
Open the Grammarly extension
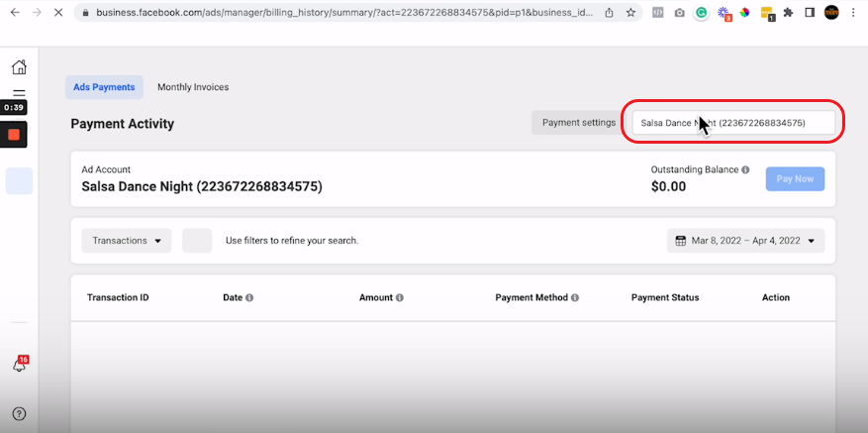tap(702, 13)
